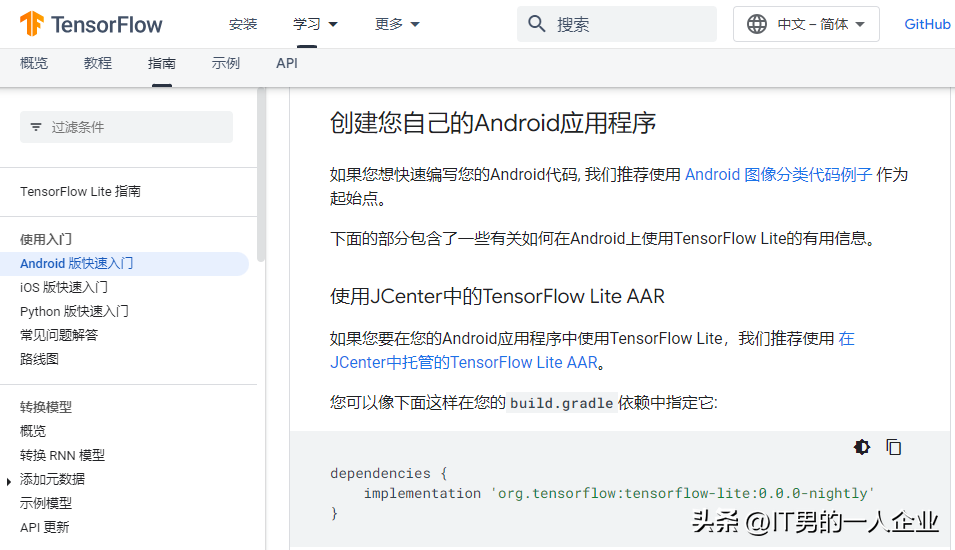
Task: Switch to the 示例 tab
Action: 225,63
